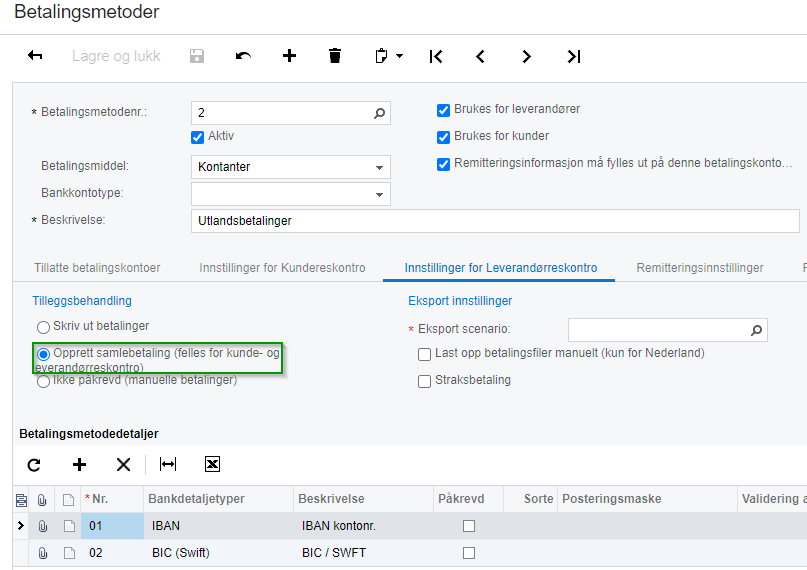The height and width of the screenshot is (570, 807).
Task: Click the row 01 selector arrow
Action: pos(21,525)
